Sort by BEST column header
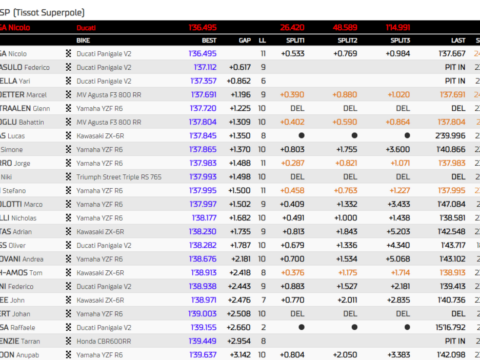The height and width of the screenshot is (360, 480). (x=209, y=40)
